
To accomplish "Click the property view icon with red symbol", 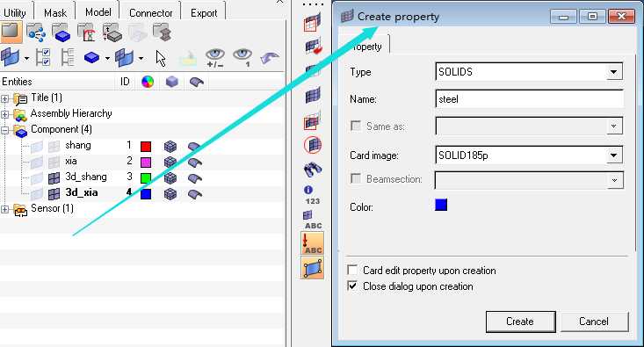I will [x=87, y=33].
